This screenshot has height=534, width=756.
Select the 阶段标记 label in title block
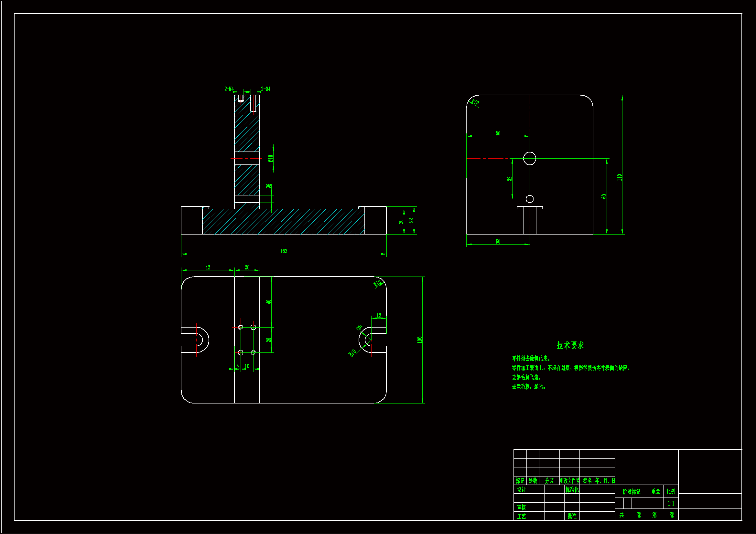(631, 492)
